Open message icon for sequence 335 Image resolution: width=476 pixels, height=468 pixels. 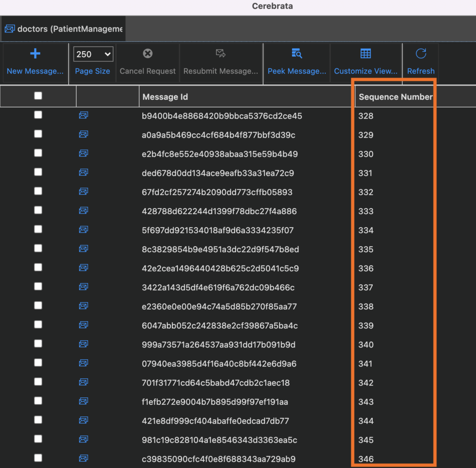click(x=84, y=249)
